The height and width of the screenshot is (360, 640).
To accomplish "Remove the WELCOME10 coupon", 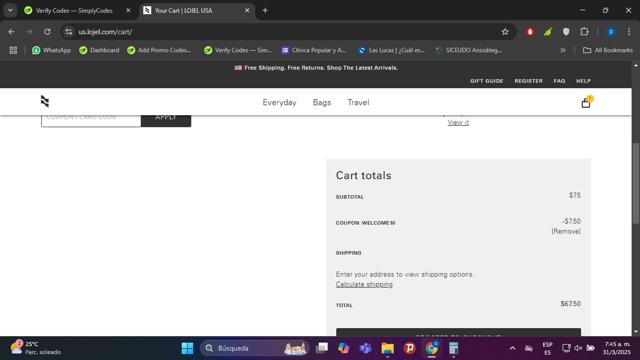I will click(x=566, y=231).
